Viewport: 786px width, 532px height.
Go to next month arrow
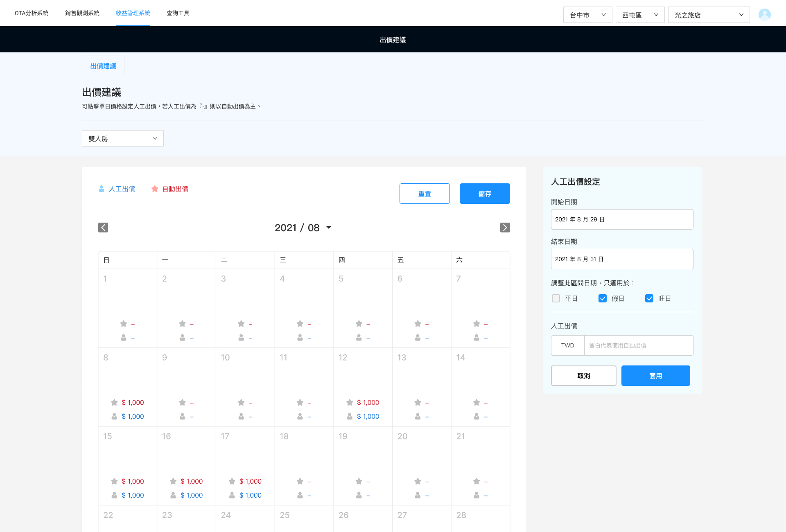pos(505,228)
